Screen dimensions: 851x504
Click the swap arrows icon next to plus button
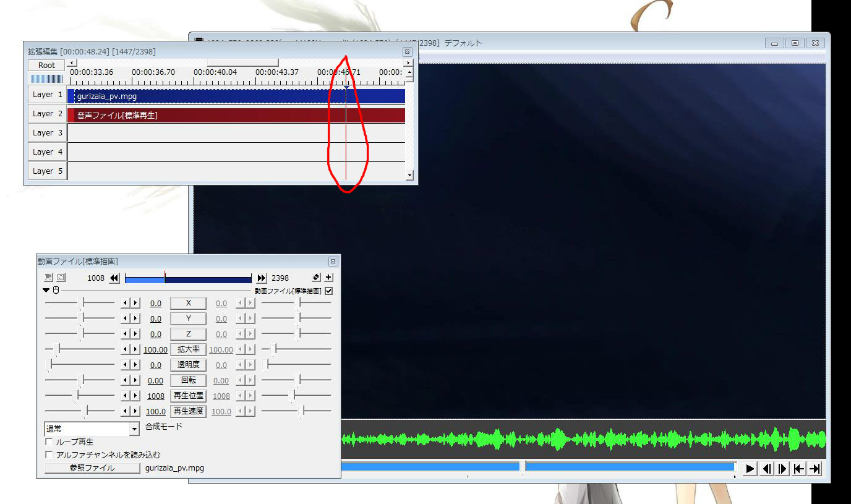(317, 278)
